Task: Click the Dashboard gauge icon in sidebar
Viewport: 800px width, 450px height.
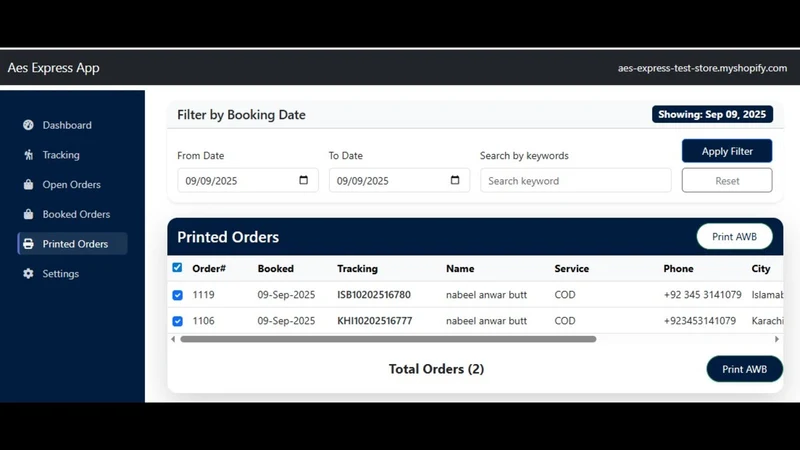Action: [28, 125]
